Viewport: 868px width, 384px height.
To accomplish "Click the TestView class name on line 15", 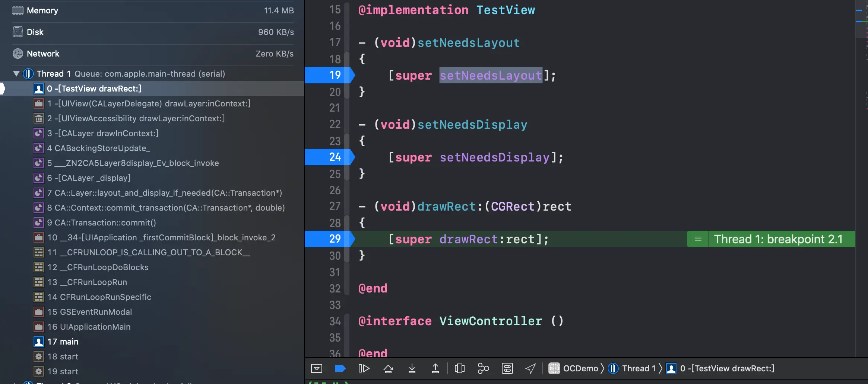I will pos(506,10).
